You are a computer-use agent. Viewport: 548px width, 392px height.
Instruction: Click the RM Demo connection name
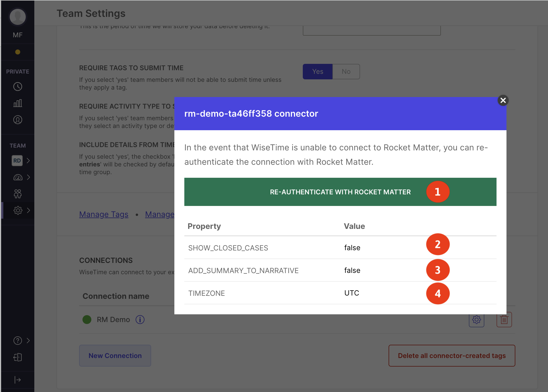coord(113,320)
